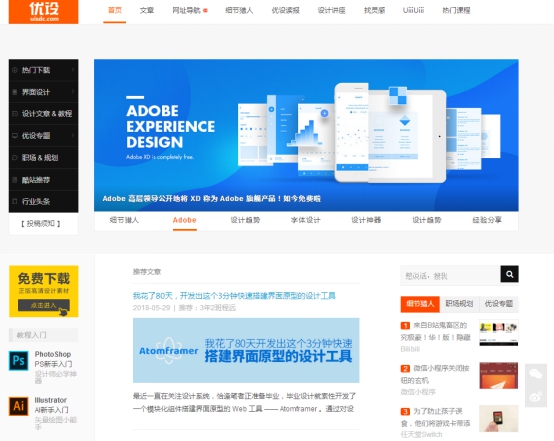Open the 热门课程 nav item

456,11
